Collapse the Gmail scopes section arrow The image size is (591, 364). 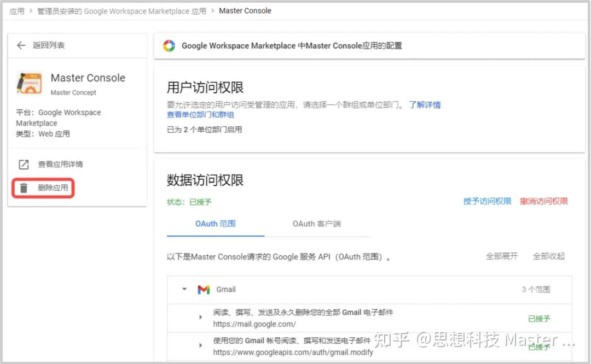[184, 289]
